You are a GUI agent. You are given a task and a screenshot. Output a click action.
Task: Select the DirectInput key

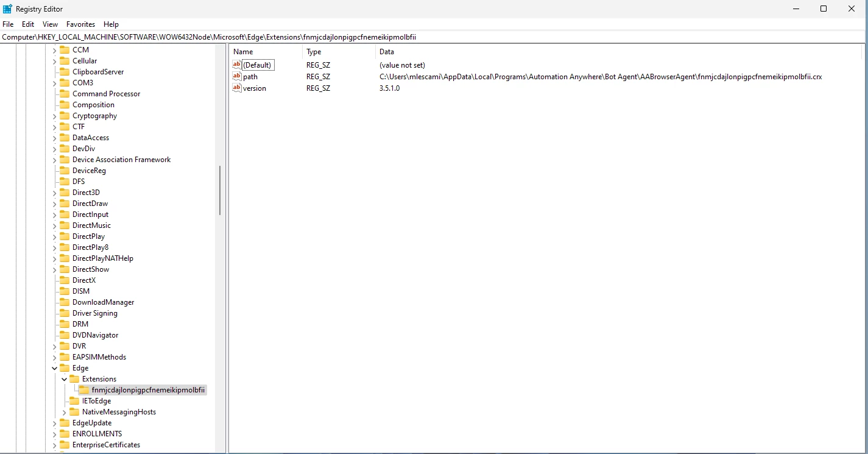click(x=90, y=215)
